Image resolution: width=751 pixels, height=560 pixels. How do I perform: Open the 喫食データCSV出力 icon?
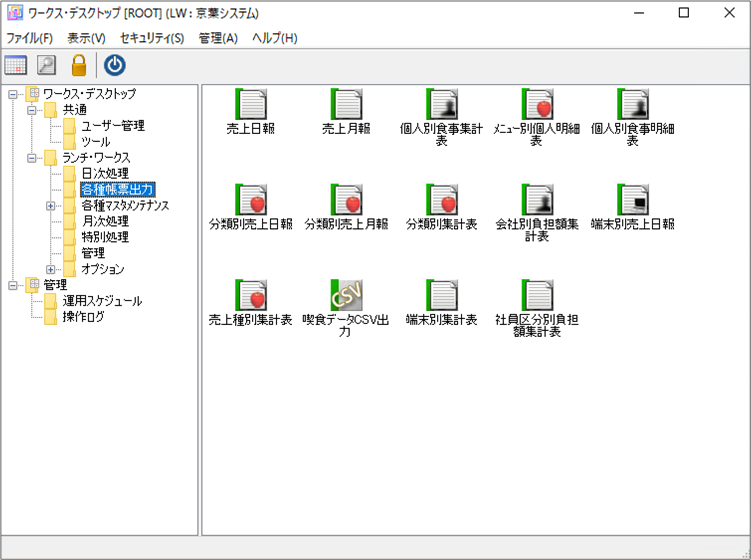[346, 296]
